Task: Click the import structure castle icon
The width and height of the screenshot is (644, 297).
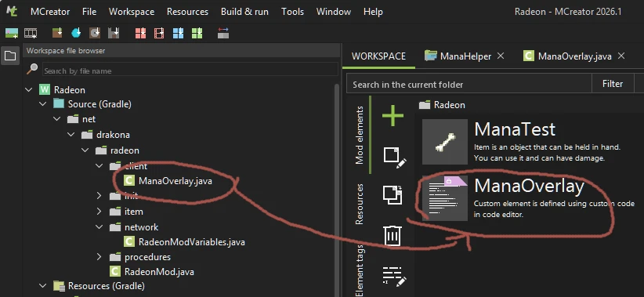Action: tap(114, 33)
